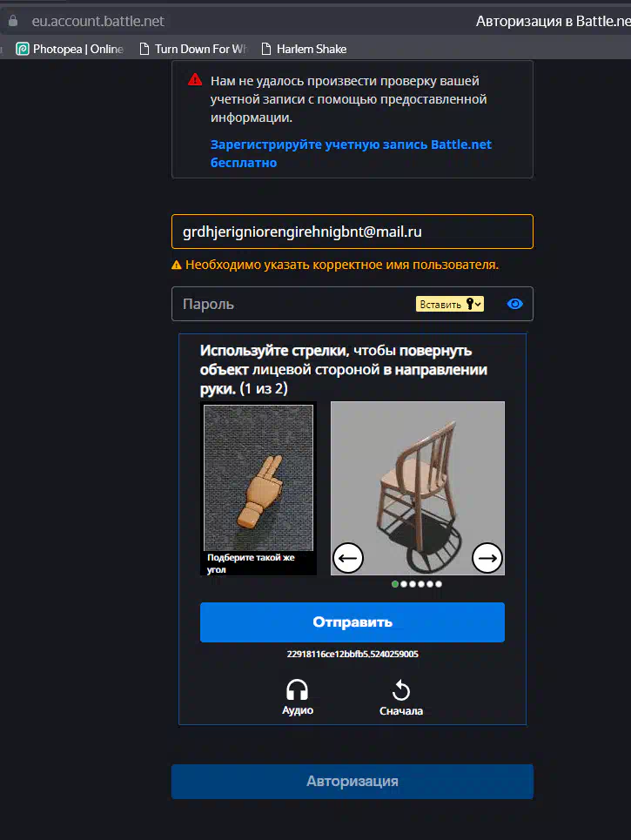Click the red warning triangle icon
631x840 pixels.
pyautogui.click(x=195, y=80)
